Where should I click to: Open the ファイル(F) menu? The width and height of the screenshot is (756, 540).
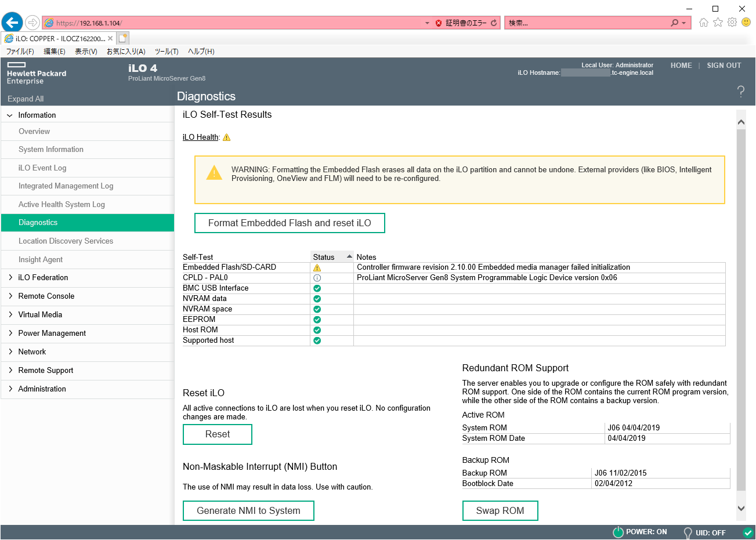[x=20, y=52]
